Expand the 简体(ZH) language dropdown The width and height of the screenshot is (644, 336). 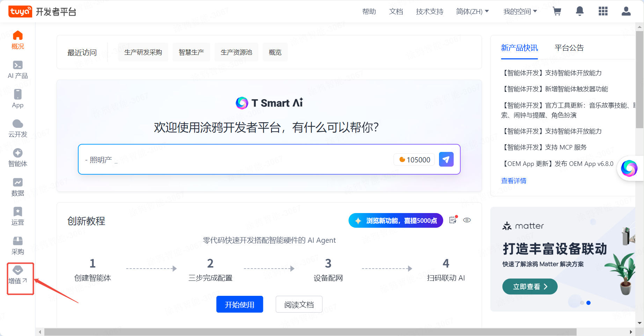point(472,12)
